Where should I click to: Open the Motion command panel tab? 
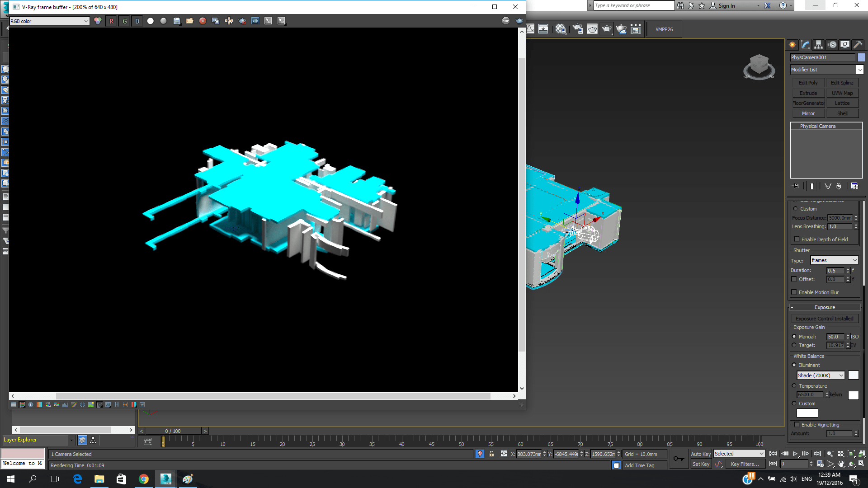coord(832,45)
